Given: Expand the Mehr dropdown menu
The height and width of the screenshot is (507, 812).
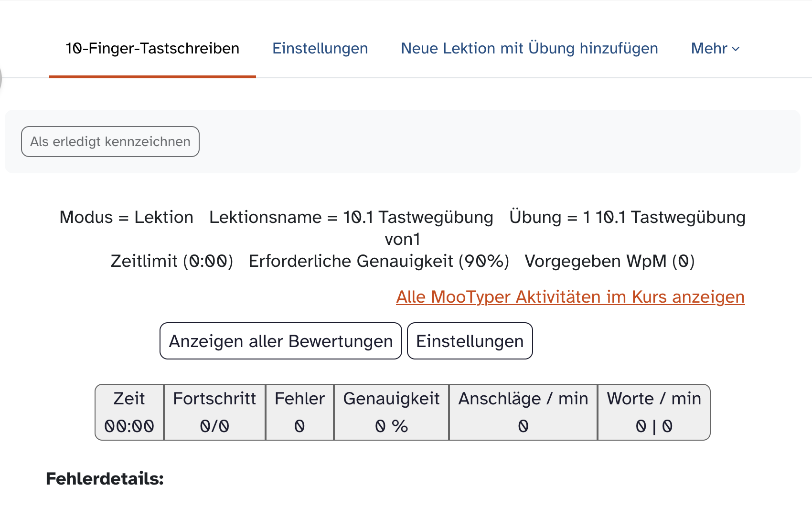Looking at the screenshot, I should tap(715, 48).
